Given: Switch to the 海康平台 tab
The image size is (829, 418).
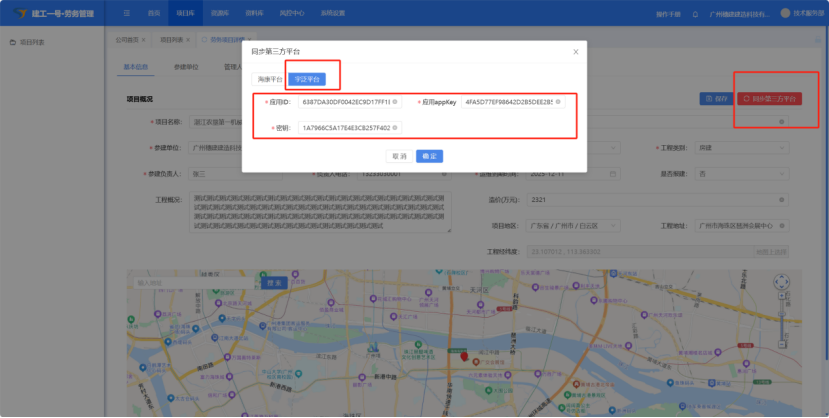Looking at the screenshot, I should pos(271,78).
